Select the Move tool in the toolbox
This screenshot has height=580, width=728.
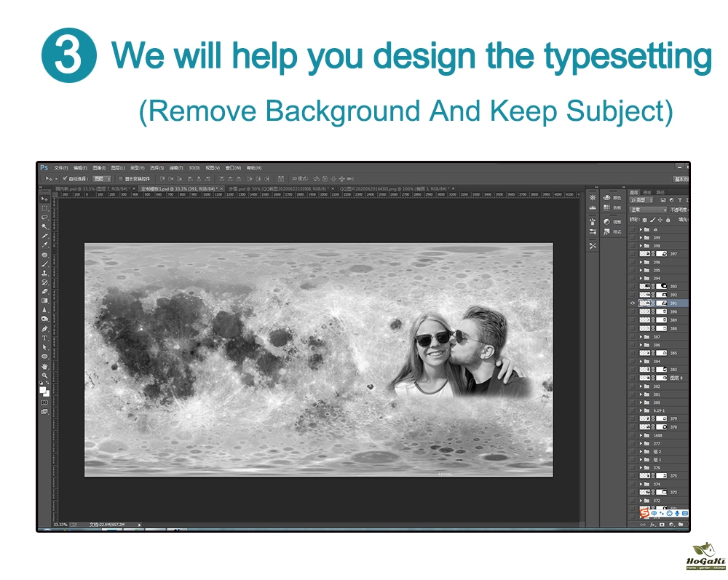44,199
